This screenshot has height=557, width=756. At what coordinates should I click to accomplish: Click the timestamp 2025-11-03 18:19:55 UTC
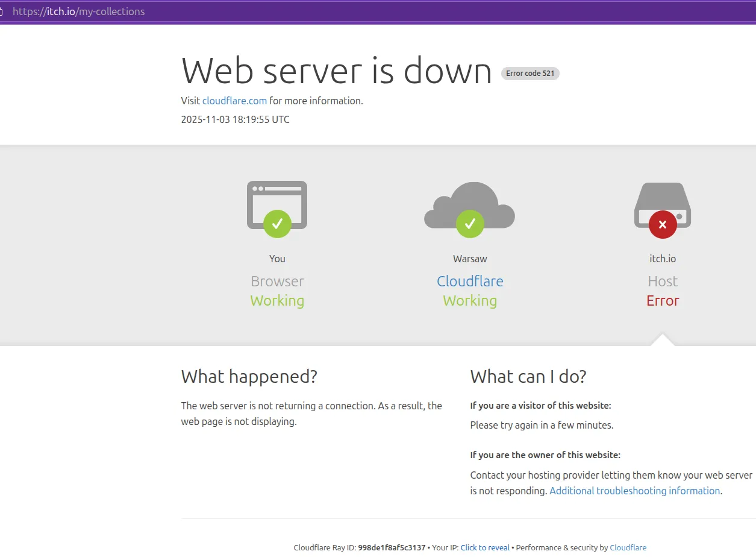(x=236, y=119)
